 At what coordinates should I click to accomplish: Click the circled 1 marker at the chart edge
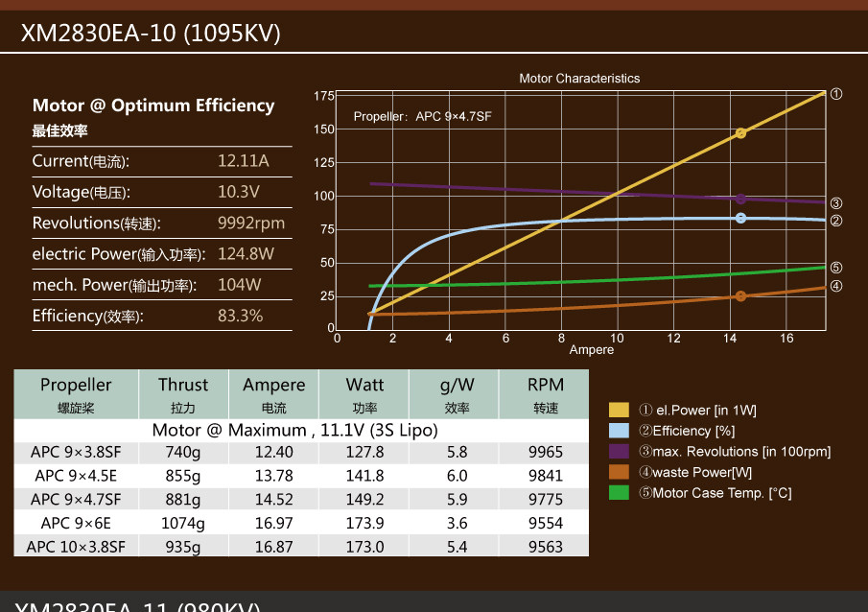point(836,94)
